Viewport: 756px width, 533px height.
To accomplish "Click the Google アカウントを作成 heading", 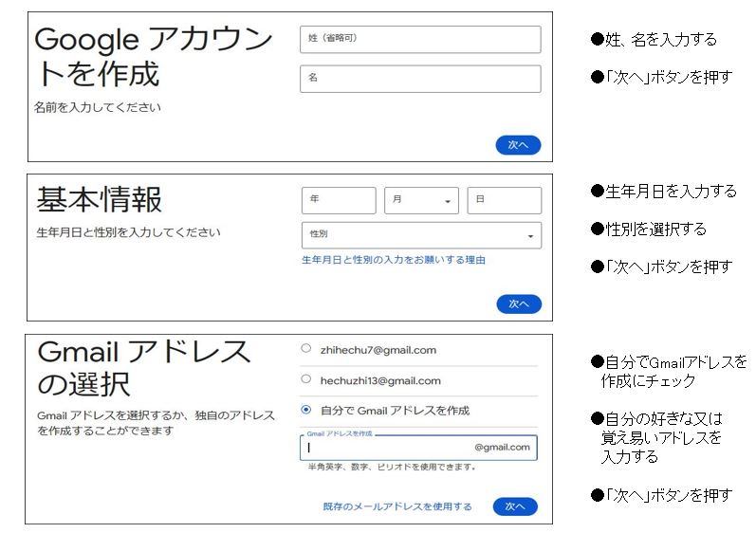I will [x=152, y=56].
